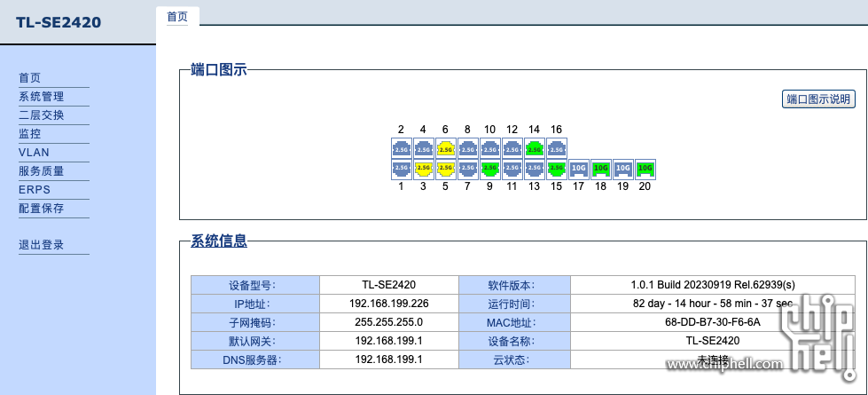This screenshot has height=395, width=868.
Task: Click DNS服务器 value 192.168.199.1
Action: [389, 359]
